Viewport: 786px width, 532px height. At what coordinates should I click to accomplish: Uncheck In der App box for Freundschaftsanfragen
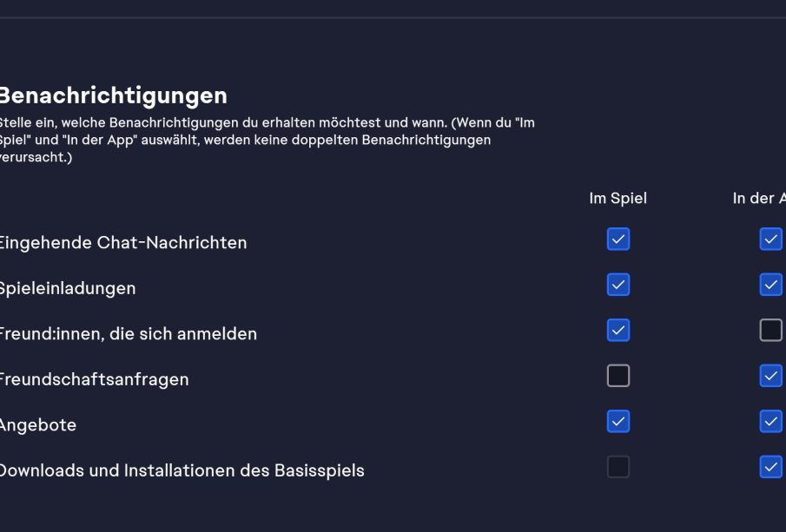770,376
